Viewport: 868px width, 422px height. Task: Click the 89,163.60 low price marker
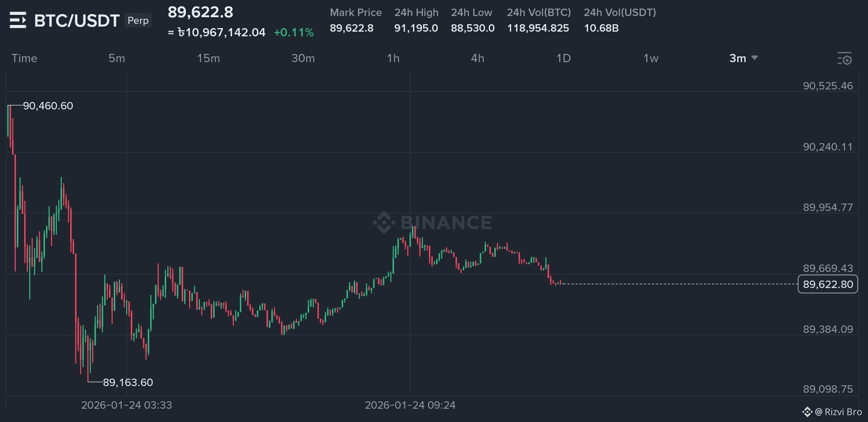[128, 382]
